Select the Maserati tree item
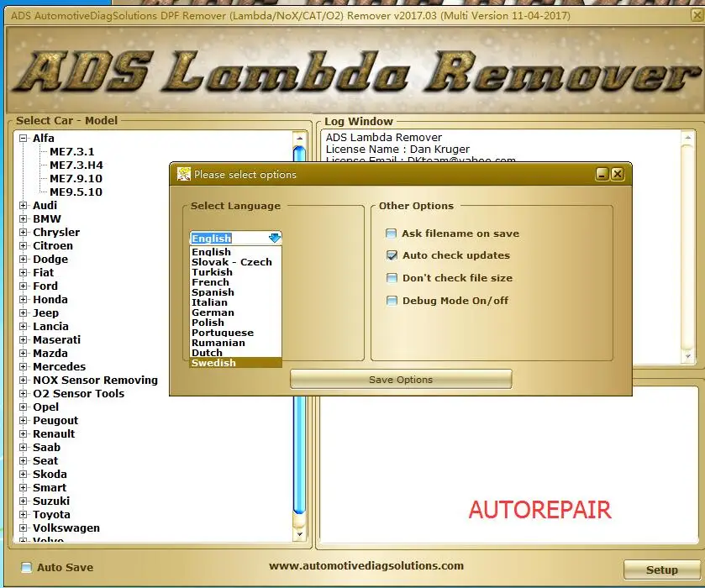 point(56,340)
